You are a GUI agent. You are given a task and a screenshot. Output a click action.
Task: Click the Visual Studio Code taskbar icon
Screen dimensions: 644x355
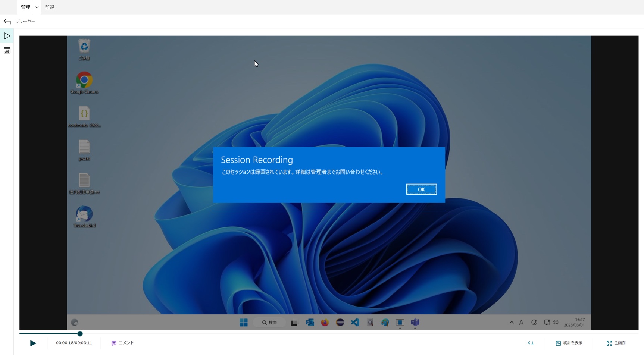coord(355,323)
